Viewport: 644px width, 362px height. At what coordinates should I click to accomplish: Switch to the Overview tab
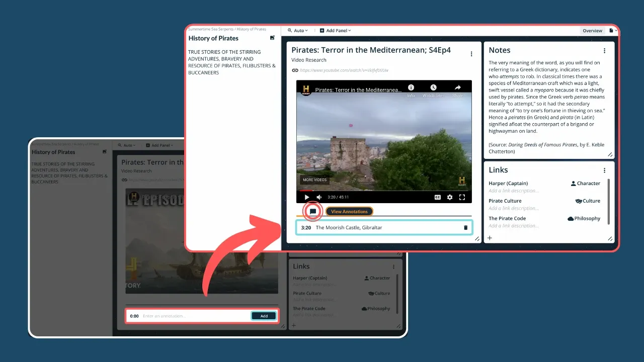click(x=592, y=30)
